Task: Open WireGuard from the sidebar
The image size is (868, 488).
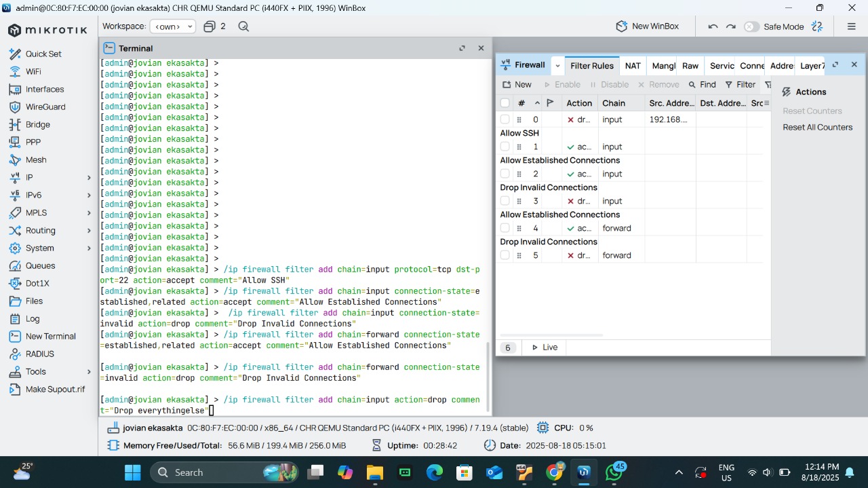Action: pos(45,107)
